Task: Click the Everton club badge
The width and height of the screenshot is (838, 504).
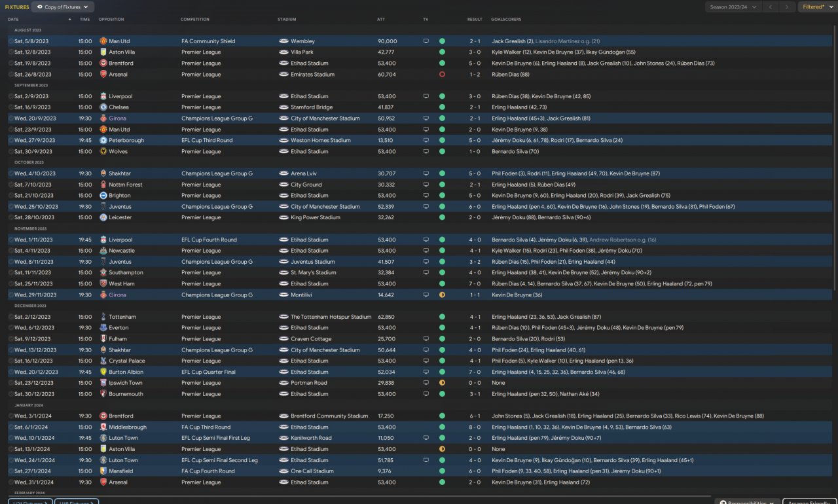Action: click(x=103, y=328)
